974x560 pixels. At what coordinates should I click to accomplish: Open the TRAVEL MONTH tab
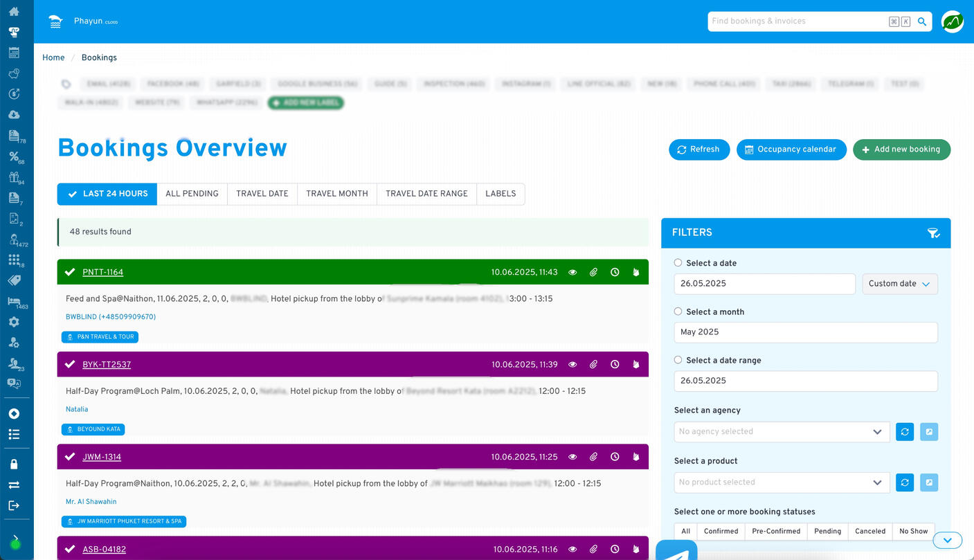click(x=336, y=194)
